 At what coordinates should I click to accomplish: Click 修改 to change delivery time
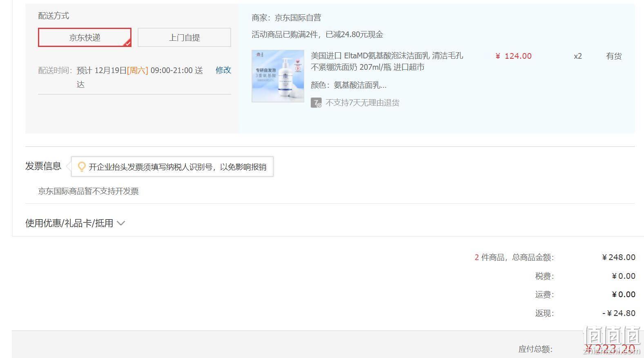click(223, 70)
